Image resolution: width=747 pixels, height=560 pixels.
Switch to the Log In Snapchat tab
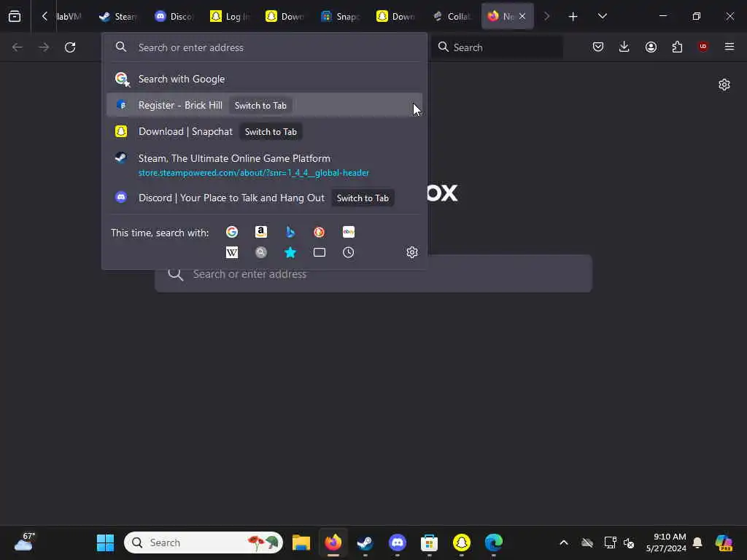230,17
